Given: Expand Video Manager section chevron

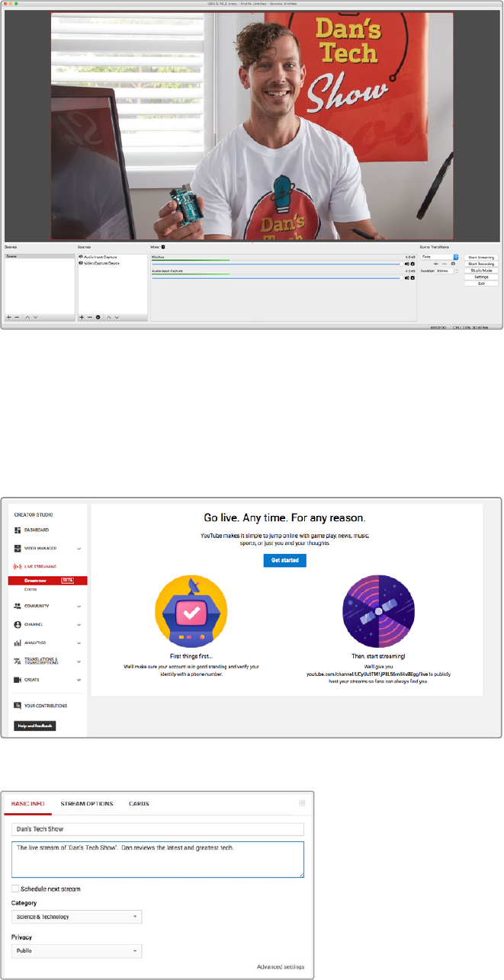Looking at the screenshot, I should (x=79, y=548).
